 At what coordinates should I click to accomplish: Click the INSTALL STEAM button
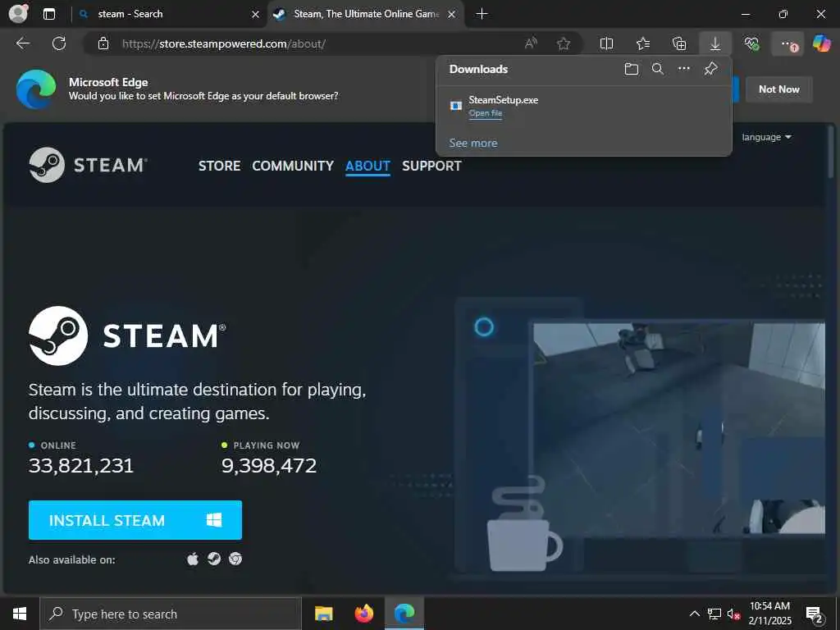click(x=135, y=520)
